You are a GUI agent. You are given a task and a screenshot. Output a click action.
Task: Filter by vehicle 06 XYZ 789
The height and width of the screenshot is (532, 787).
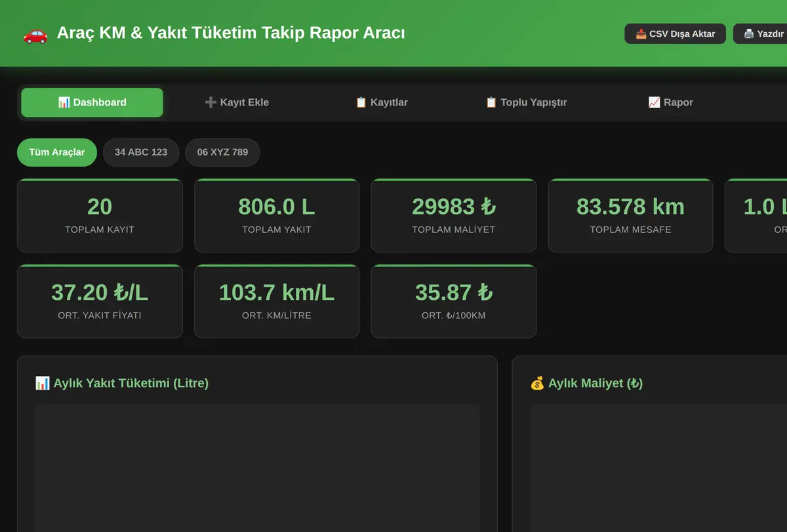[x=222, y=152]
